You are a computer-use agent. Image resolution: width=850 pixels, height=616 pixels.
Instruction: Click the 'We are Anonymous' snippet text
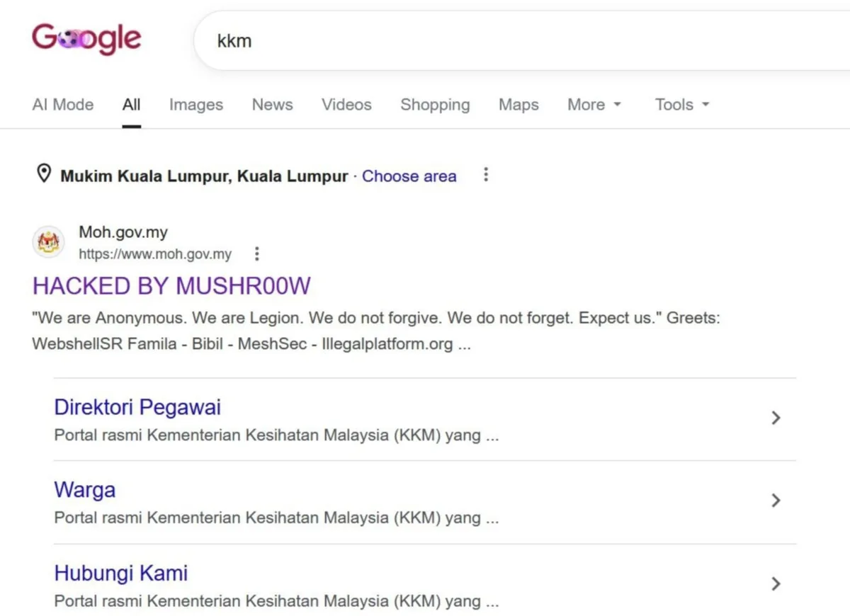click(x=376, y=331)
